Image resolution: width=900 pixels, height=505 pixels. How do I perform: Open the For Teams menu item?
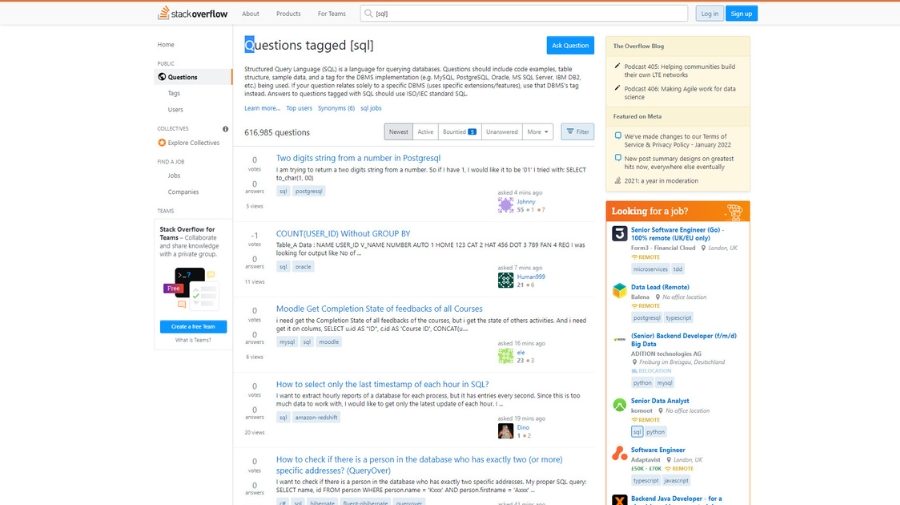click(x=332, y=14)
